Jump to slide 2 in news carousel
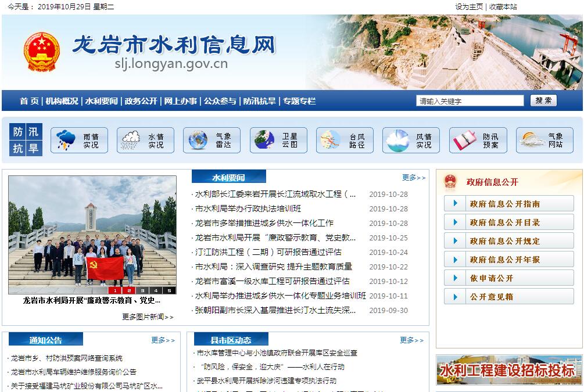 [x=129, y=290]
